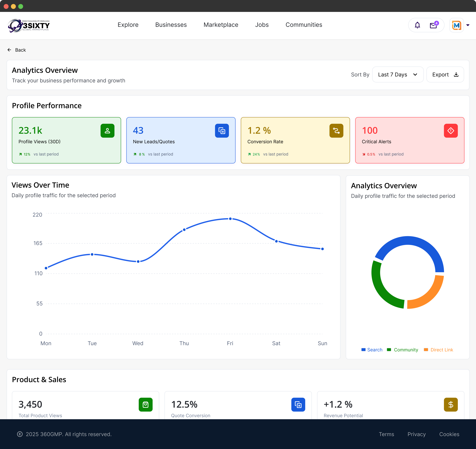
Task: Click the Thursday data point on chart
Action: tap(184, 230)
